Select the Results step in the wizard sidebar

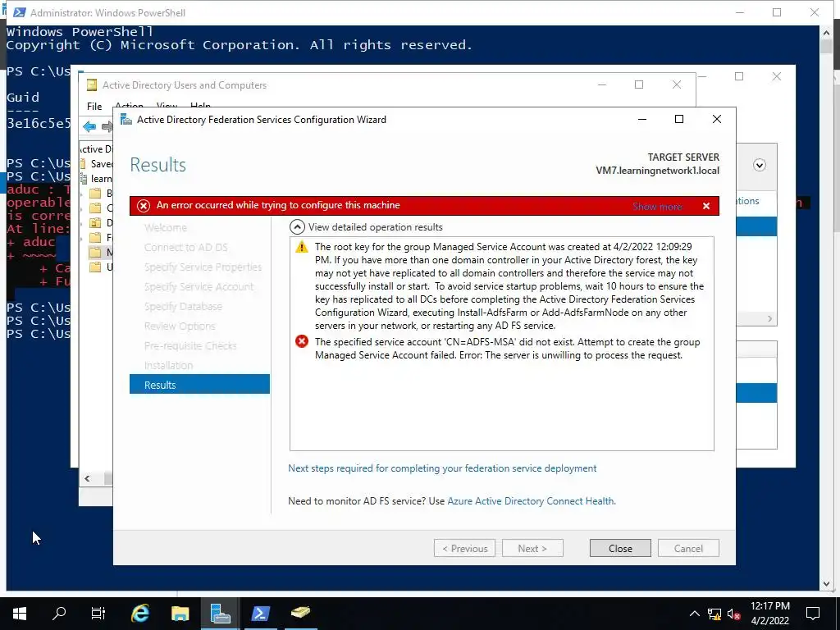pyautogui.click(x=199, y=385)
